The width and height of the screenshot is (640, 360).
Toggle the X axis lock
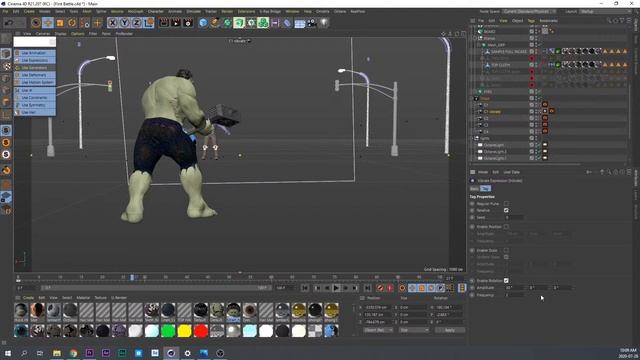(x=113, y=23)
